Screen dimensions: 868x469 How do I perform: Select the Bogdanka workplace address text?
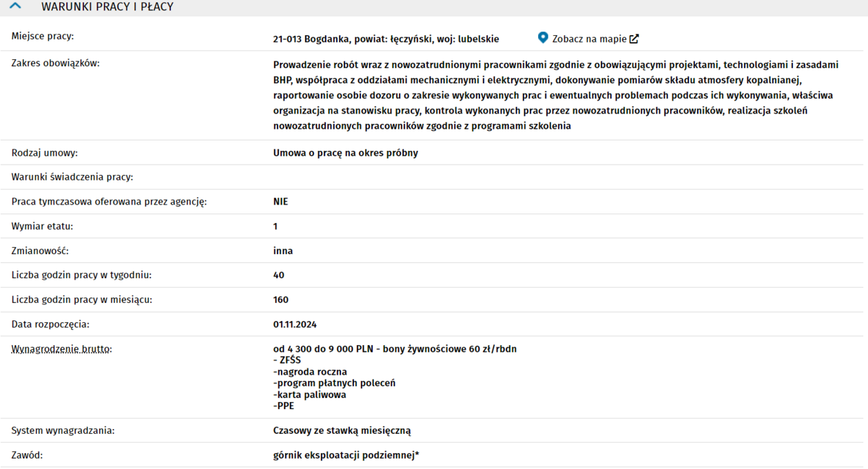tap(386, 39)
